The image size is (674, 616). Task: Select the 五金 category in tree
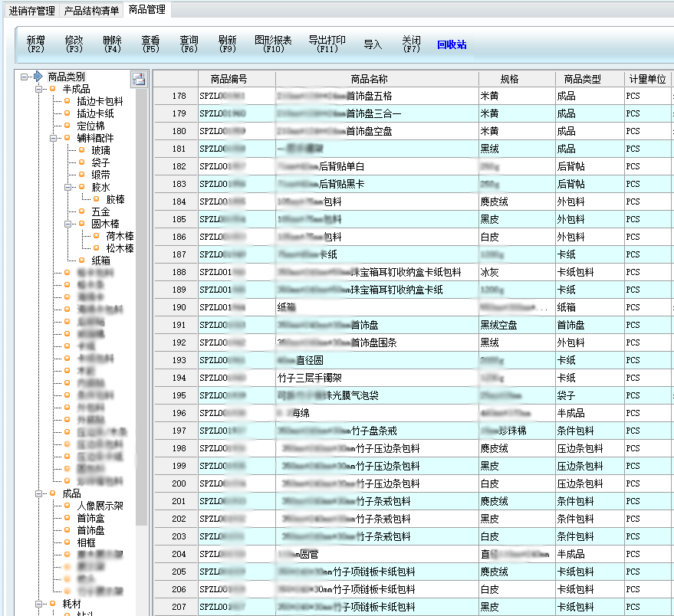[x=100, y=211]
